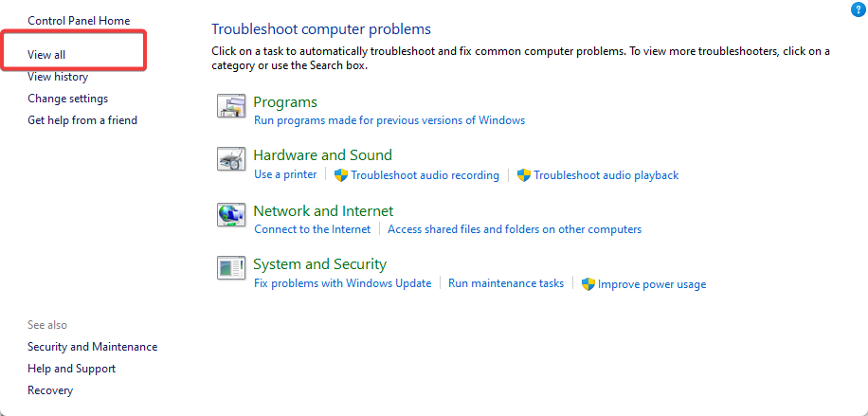Go to Control Panel Home
The height and width of the screenshot is (416, 868).
(79, 21)
